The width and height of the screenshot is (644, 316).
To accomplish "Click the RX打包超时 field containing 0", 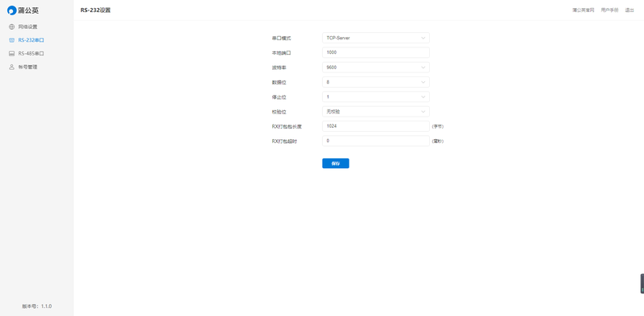I will [376, 142].
